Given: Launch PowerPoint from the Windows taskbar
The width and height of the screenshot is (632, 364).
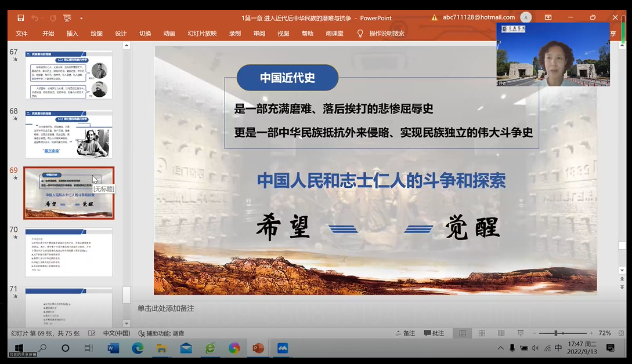Looking at the screenshot, I should pos(258,348).
